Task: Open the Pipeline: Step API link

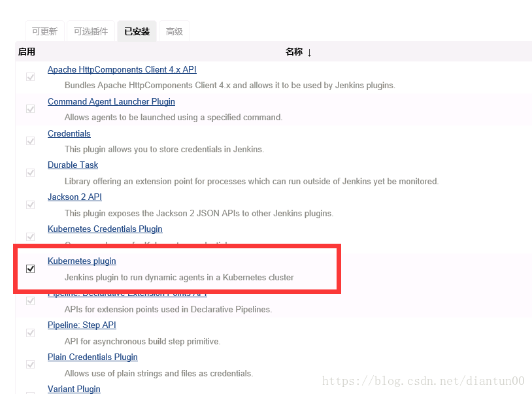Action: (x=82, y=325)
